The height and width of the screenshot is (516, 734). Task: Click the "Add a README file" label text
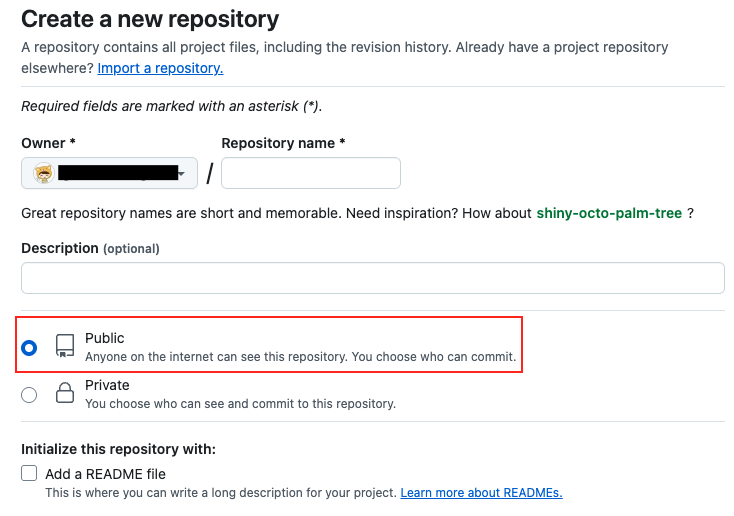click(x=105, y=474)
